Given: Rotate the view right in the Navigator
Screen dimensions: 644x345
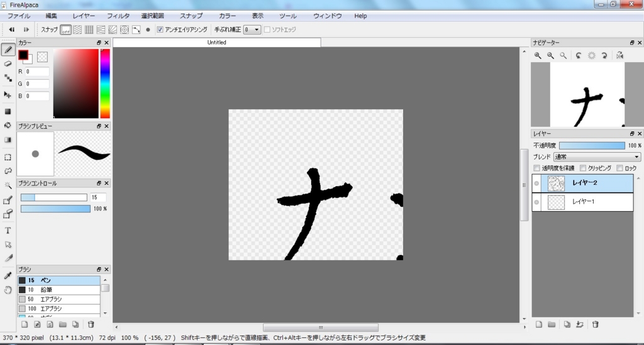Looking at the screenshot, I should pos(604,55).
